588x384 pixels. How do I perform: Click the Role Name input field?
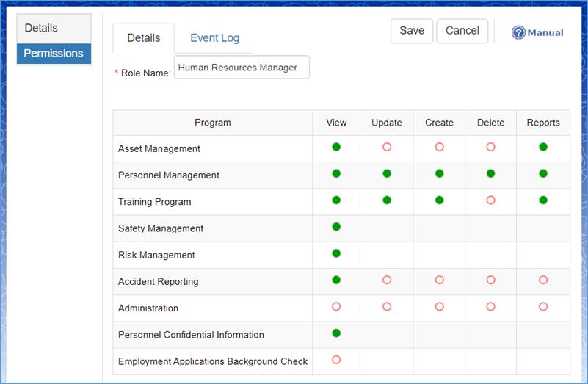point(242,68)
